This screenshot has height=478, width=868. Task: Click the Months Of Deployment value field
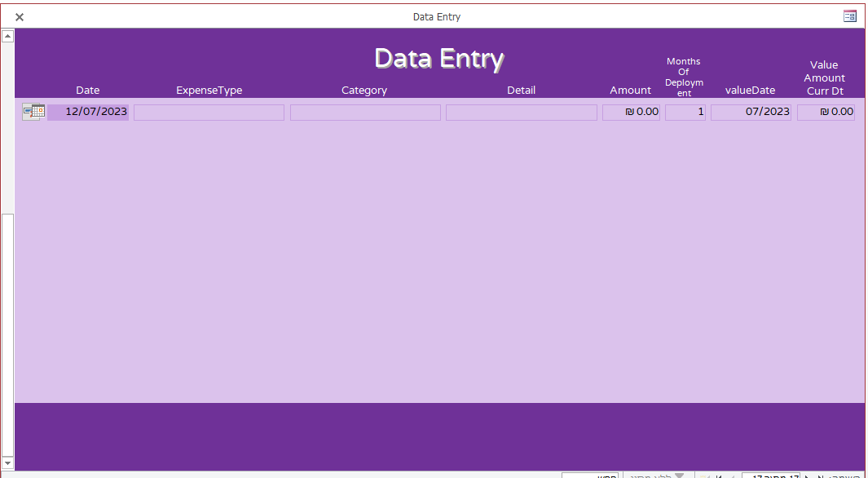pos(685,113)
